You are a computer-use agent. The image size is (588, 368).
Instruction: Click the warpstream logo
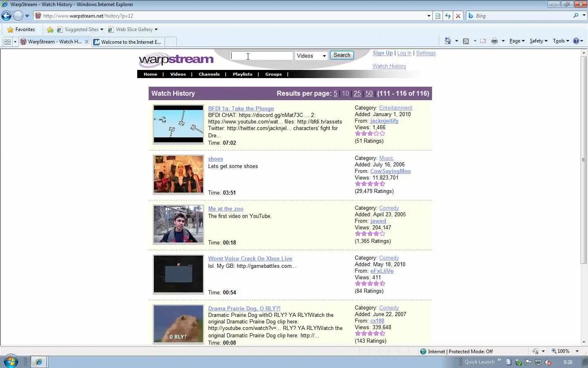(x=176, y=60)
